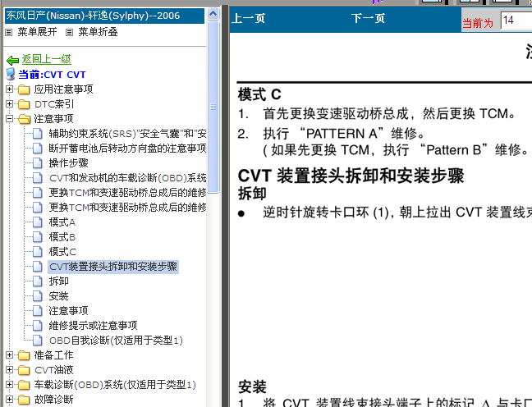
Task: Go to previous page 上一页
Action: coord(248,18)
